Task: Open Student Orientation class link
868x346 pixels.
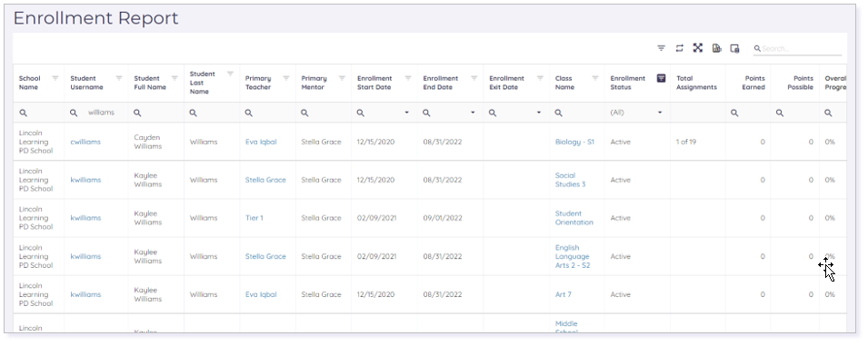Action: click(x=574, y=218)
